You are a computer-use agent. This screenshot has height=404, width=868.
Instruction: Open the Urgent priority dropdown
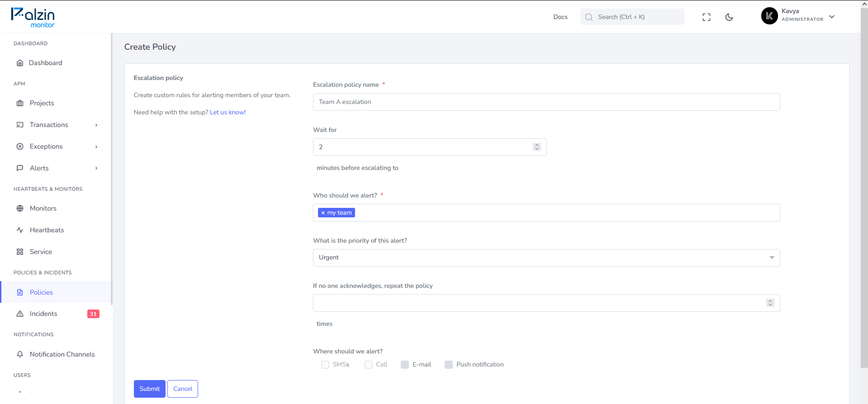click(x=546, y=258)
